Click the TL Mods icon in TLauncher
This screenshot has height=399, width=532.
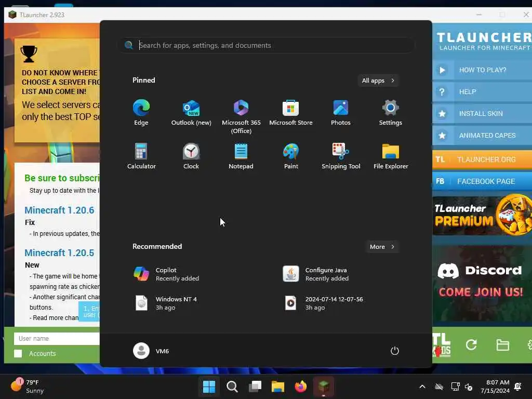click(442, 345)
